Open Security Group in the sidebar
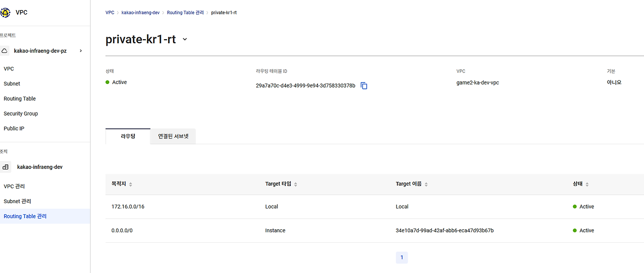Viewport: 644px width, 273px height. (x=21, y=114)
